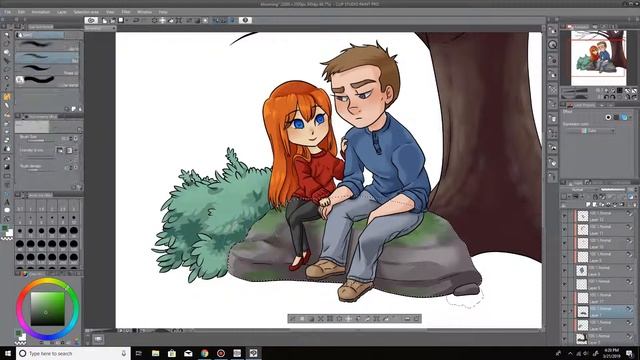
Task: Click New raster layer icon in Layer panel
Action: (588, 204)
